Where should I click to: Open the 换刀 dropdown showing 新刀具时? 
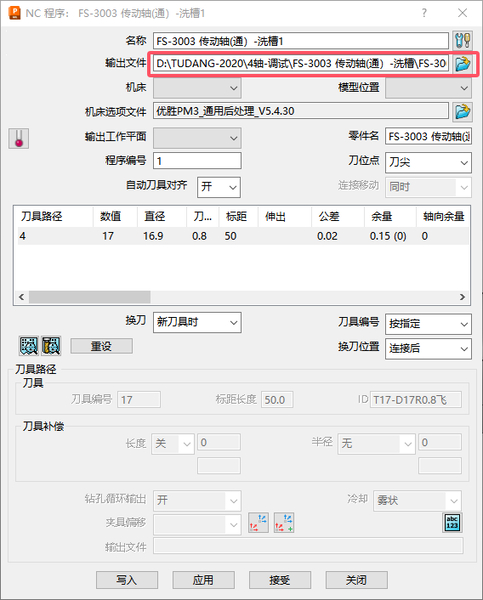[x=197, y=323]
